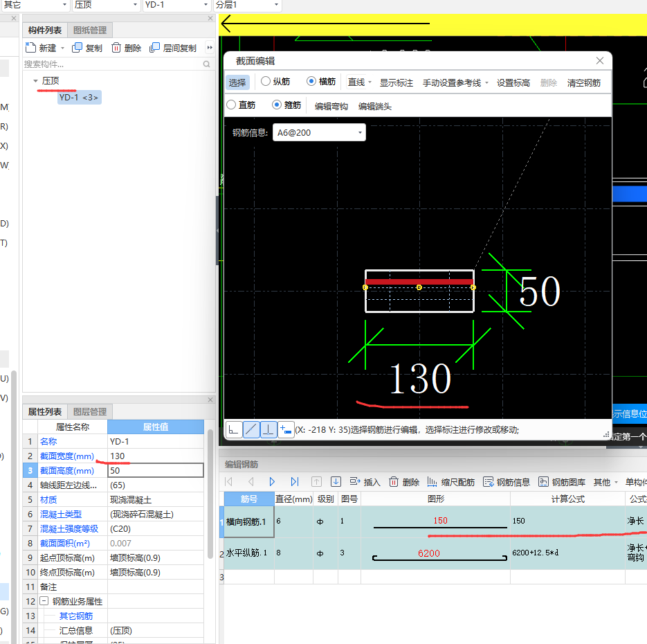Image resolution: width=647 pixels, height=644 pixels.
Task: Click 删除 in the 编辑钢筋 toolbar
Action: (x=404, y=482)
